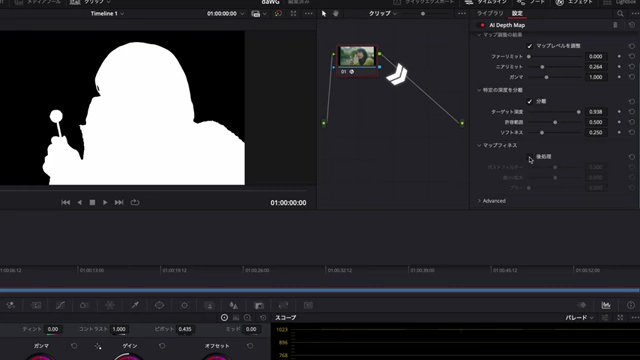Open the ノード panel button
The height and width of the screenshot is (360, 640).
532,2
